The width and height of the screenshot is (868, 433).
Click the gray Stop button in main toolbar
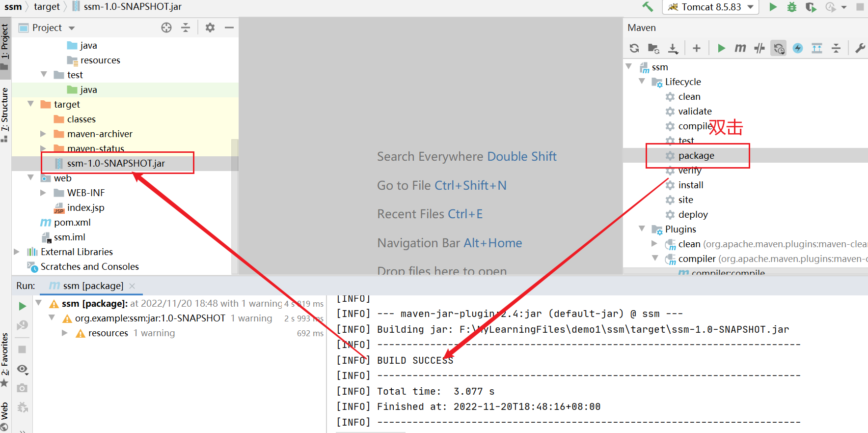(860, 7)
